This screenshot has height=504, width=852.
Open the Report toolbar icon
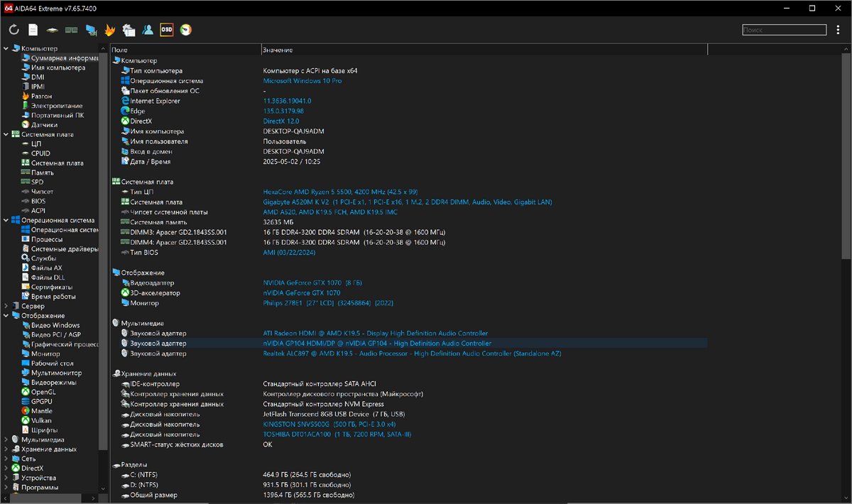point(33,30)
